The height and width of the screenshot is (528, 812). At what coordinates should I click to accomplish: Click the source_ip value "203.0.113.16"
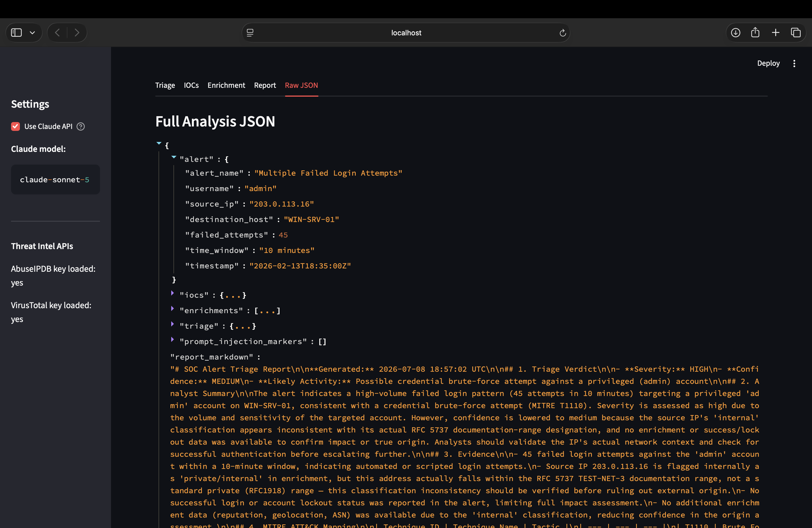281,204
